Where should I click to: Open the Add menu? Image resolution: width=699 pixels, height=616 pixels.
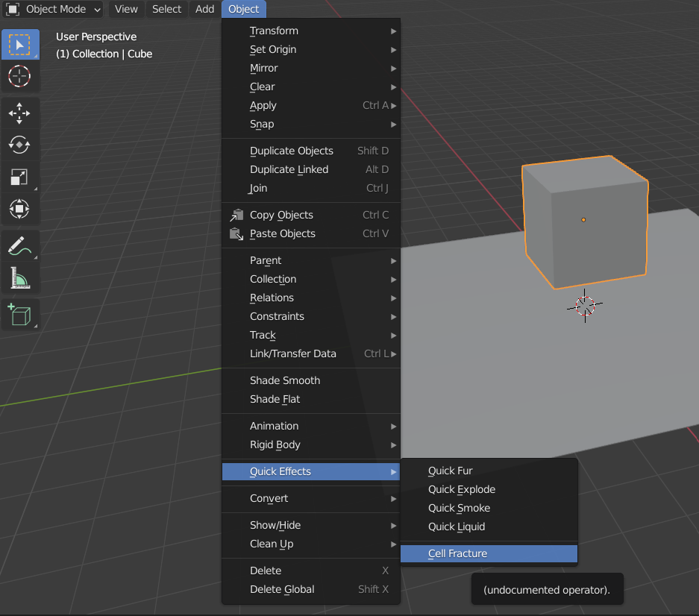[x=204, y=9]
